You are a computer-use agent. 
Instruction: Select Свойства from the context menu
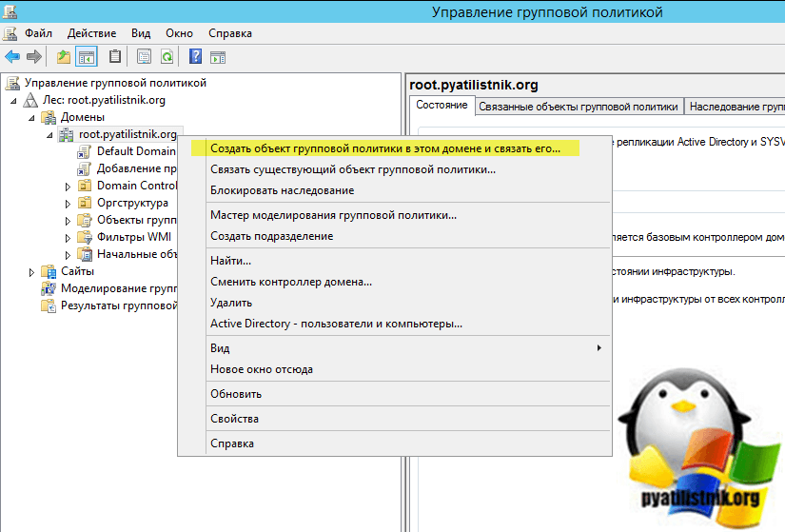click(234, 419)
